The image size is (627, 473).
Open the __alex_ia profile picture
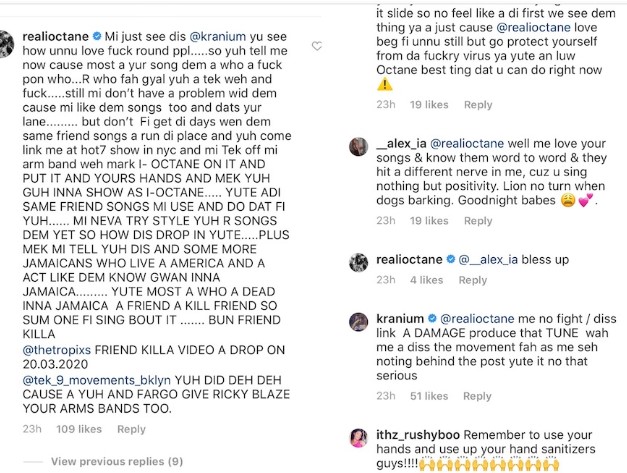point(358,146)
